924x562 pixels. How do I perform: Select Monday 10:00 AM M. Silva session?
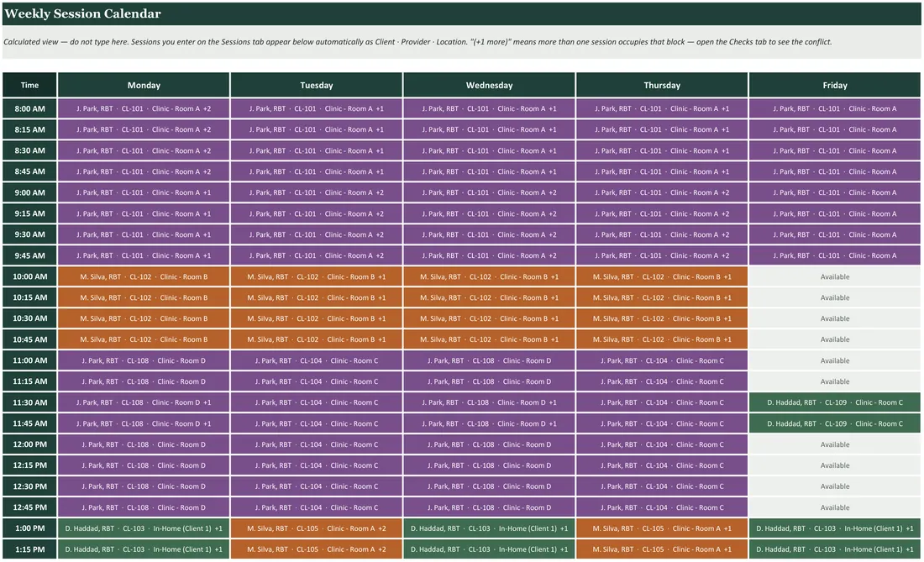(144, 276)
